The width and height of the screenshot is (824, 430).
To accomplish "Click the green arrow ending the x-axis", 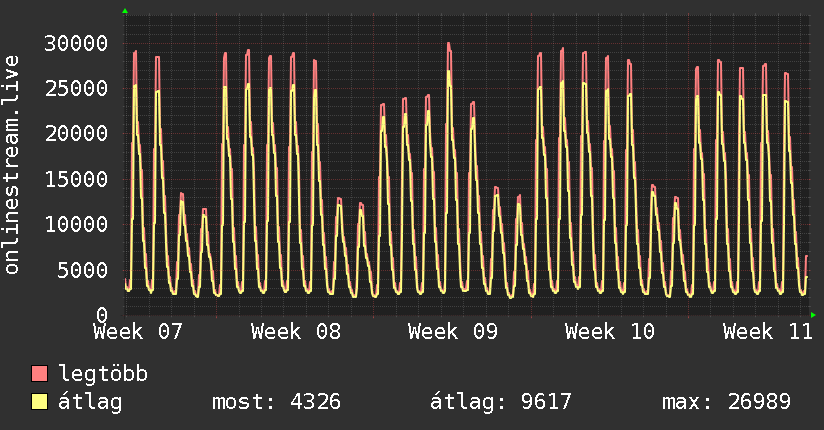I will click(813, 315).
